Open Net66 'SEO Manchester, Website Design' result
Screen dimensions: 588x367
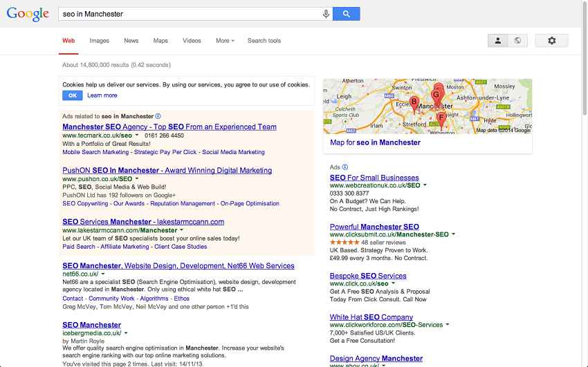coord(178,265)
